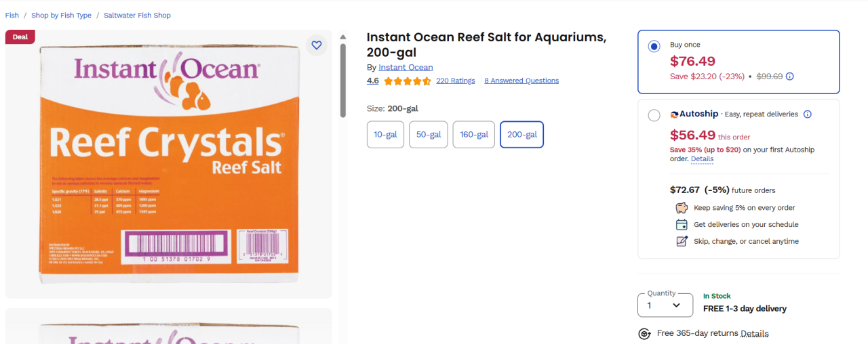Add product to favorites with heart icon
Image resolution: width=868 pixels, height=344 pixels.
tap(317, 45)
